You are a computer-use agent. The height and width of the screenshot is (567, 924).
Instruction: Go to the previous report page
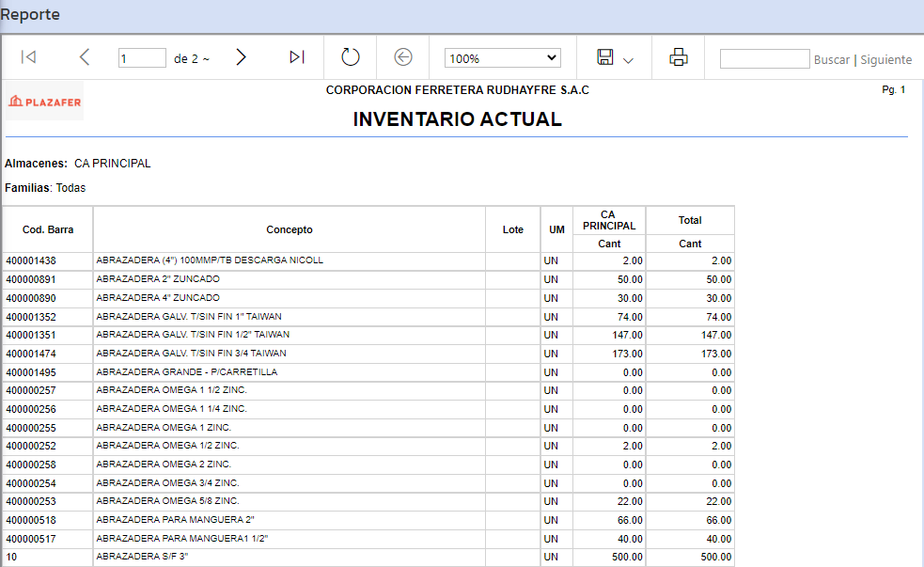(85, 57)
